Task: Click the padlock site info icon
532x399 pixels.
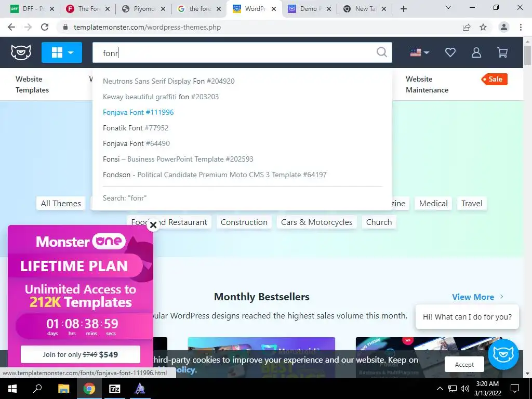Action: click(x=65, y=27)
